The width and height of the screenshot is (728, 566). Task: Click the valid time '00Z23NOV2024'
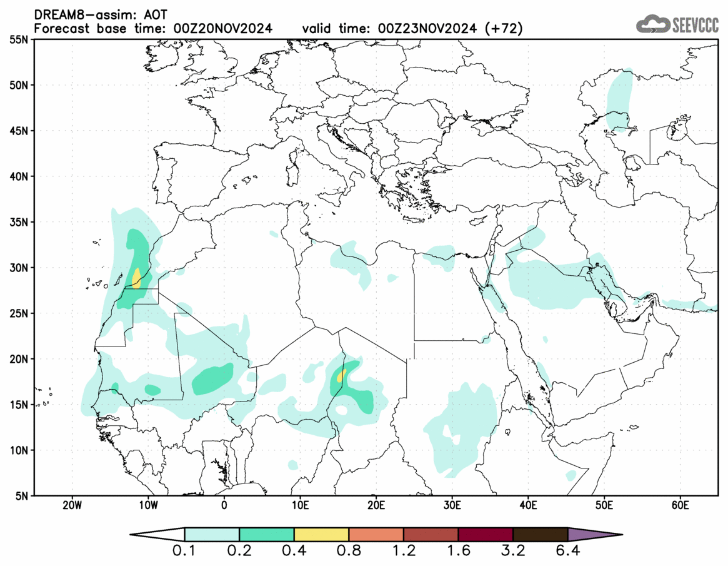pyautogui.click(x=427, y=28)
